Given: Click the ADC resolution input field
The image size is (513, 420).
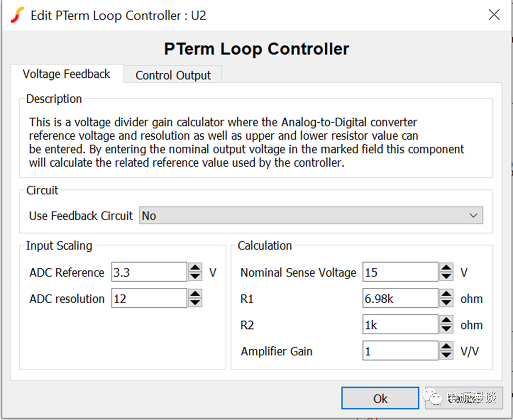Looking at the screenshot, I should tap(149, 298).
